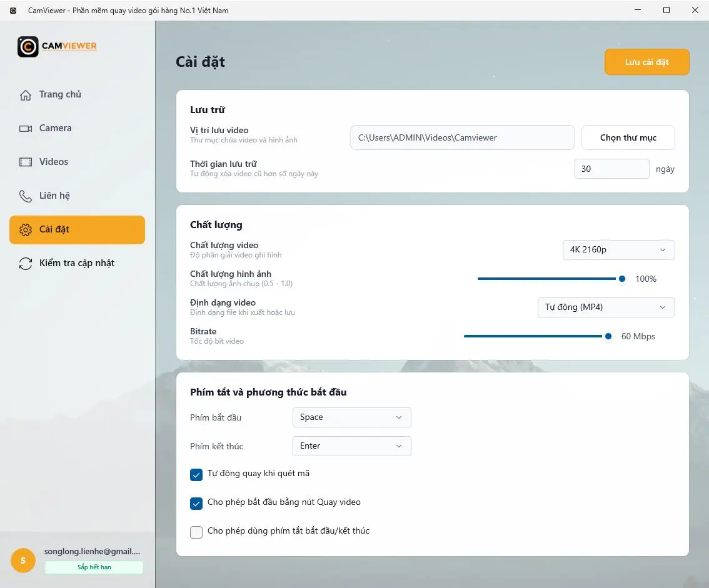
Task: Click the film icon next to Videos
Action: pyautogui.click(x=25, y=162)
